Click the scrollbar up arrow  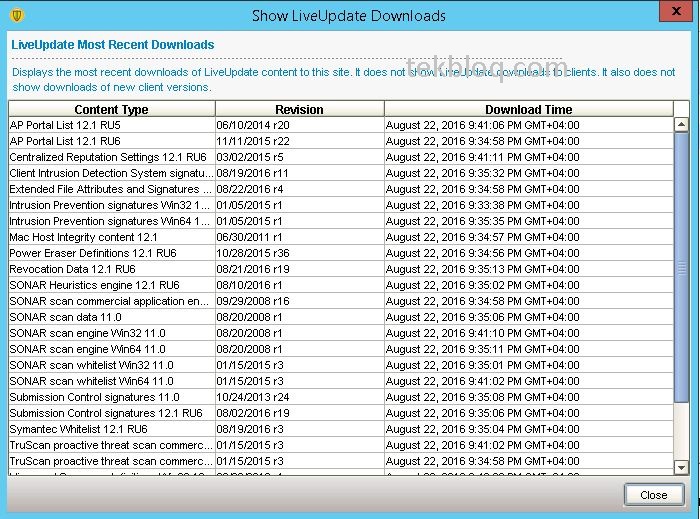[x=681, y=125]
